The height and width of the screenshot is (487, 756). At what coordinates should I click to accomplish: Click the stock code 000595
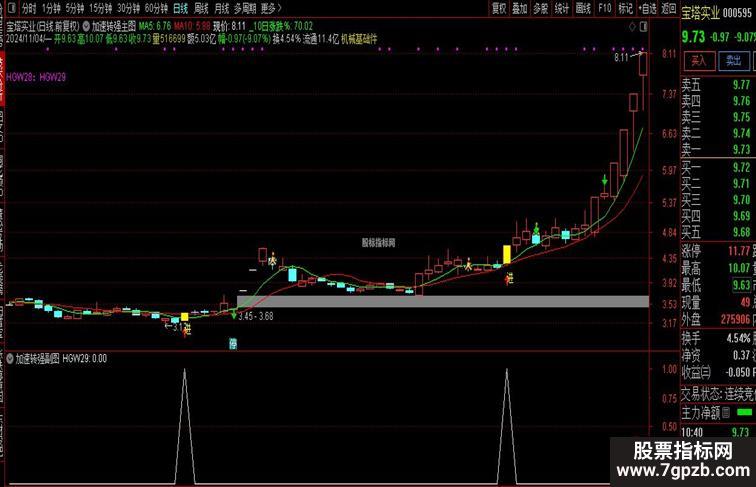click(x=737, y=13)
